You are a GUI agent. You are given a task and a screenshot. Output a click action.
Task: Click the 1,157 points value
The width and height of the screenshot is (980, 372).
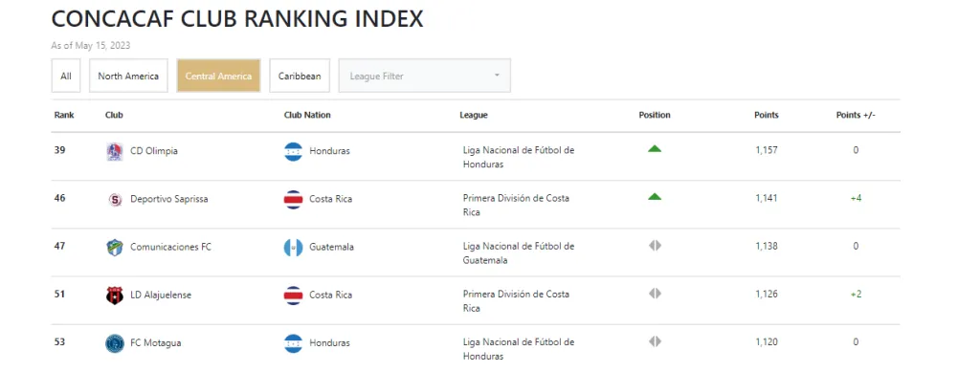[x=767, y=150]
